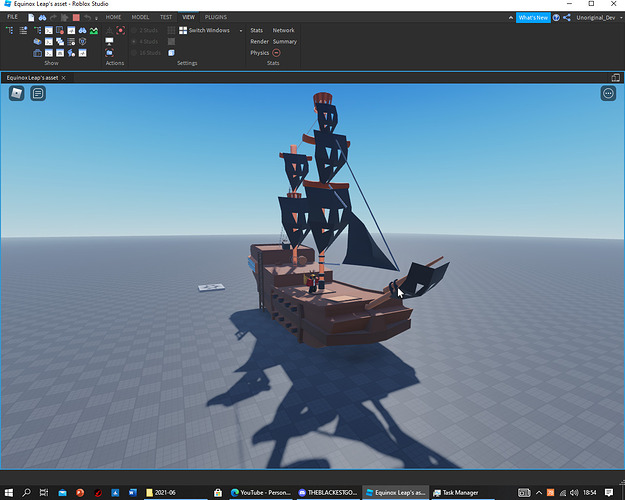Open the Terrain Editor icon
Image resolution: width=625 pixels, height=500 pixels.
(x=94, y=30)
